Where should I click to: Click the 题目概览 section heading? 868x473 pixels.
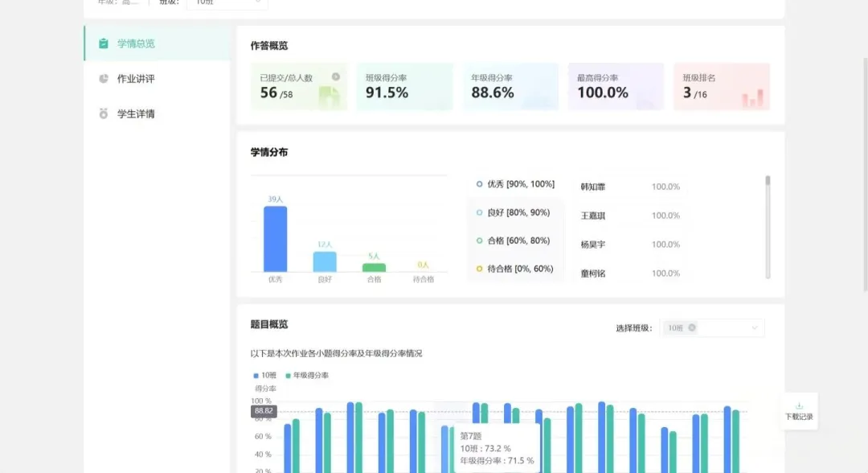click(x=269, y=324)
